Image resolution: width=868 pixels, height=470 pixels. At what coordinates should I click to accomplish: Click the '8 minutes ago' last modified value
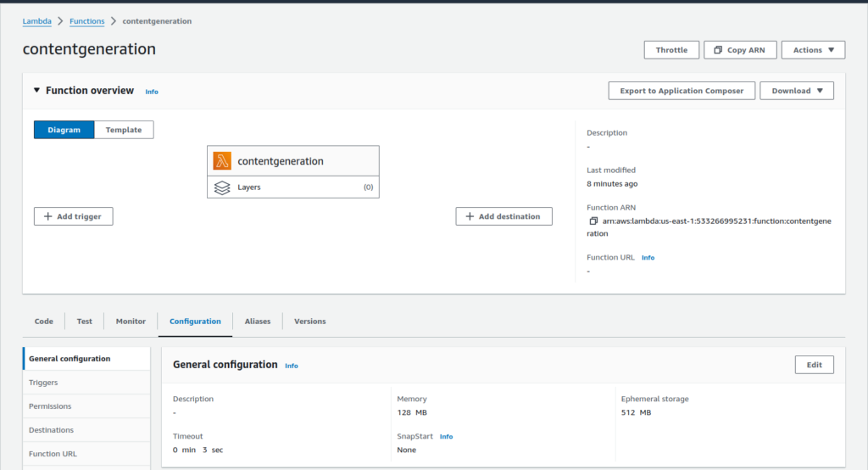(612, 184)
